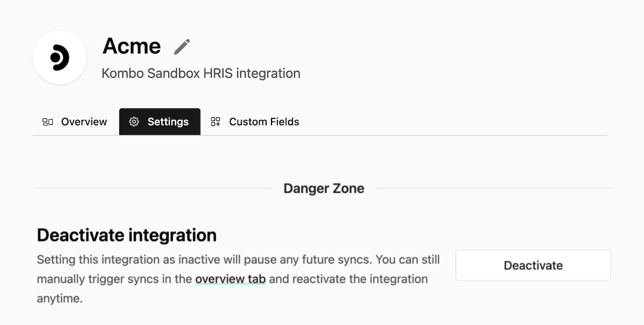Follow the 'overview tab' link
The image size is (644, 325).
click(x=231, y=279)
